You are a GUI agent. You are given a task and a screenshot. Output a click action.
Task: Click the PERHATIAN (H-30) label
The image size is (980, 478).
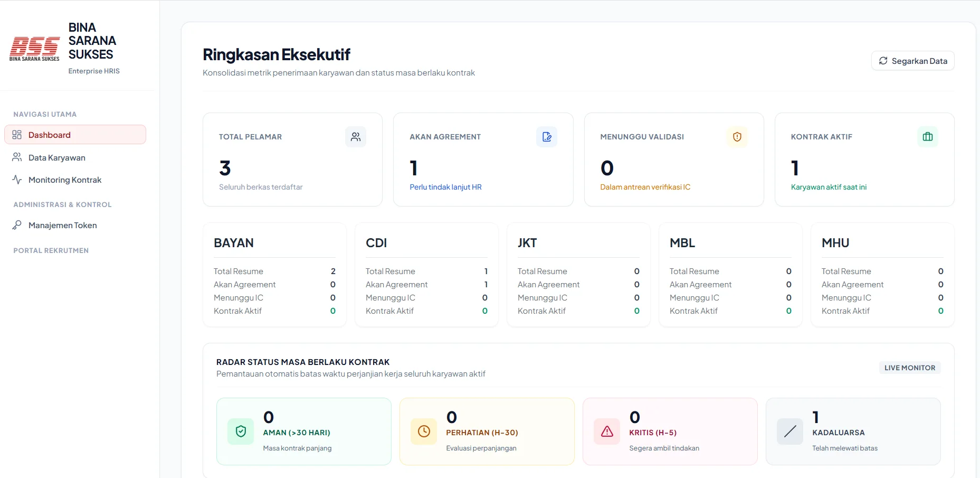coord(482,433)
